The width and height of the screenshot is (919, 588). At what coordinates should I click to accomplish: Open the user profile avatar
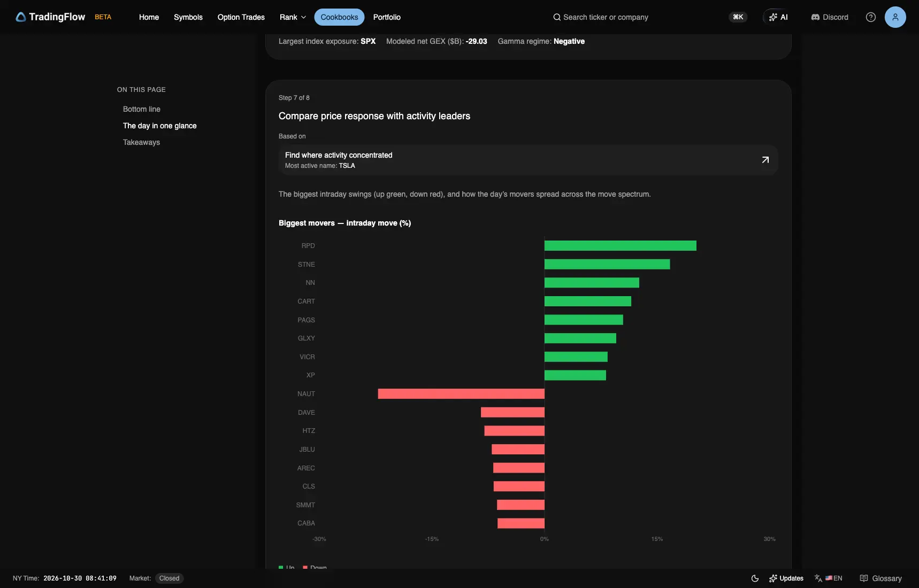click(895, 17)
